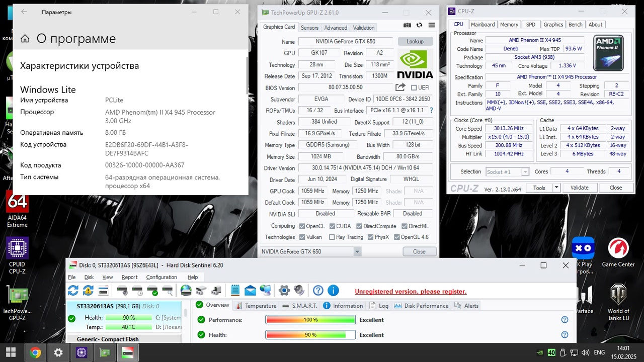Toggle the DirectML checkbox
This screenshot has height=362, width=644.
pyautogui.click(x=405, y=226)
